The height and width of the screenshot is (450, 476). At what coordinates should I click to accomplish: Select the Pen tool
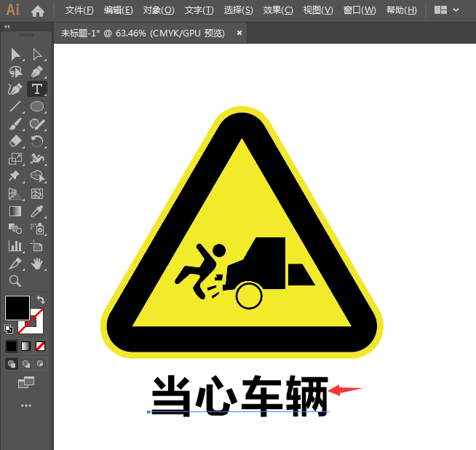(x=37, y=72)
